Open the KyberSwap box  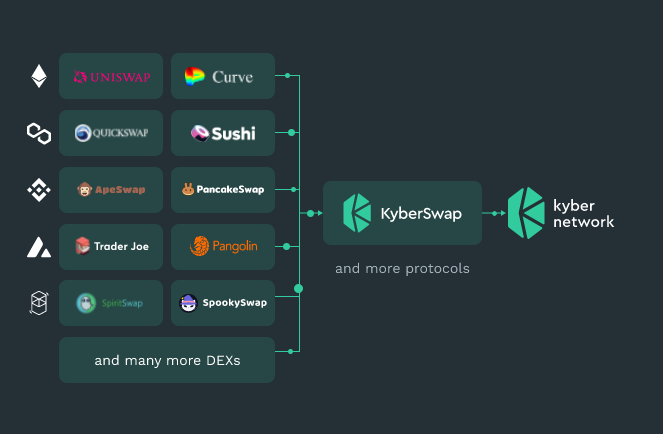click(402, 213)
